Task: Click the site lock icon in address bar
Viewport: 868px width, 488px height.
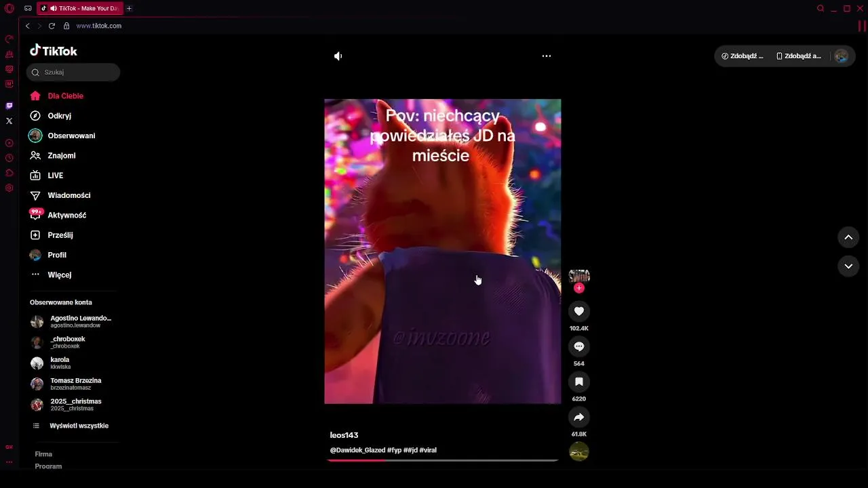Action: tap(66, 26)
